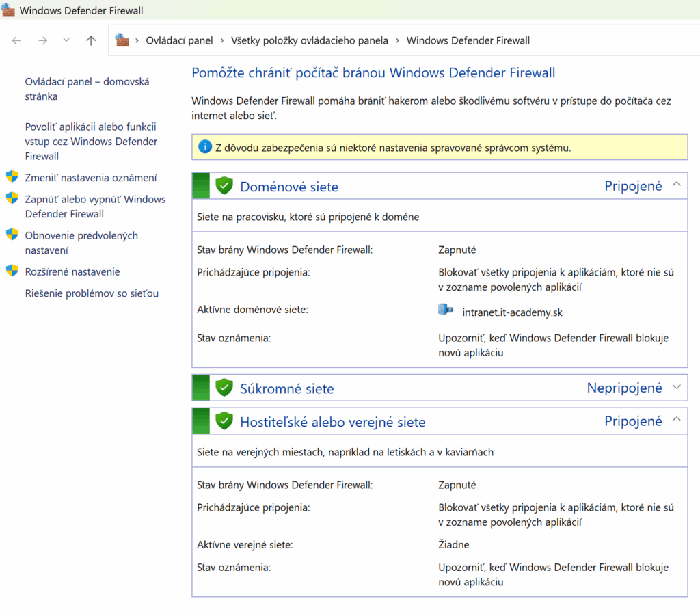Select Ovládací panel breadcrumb
The image size is (700, 612).
coord(180,40)
